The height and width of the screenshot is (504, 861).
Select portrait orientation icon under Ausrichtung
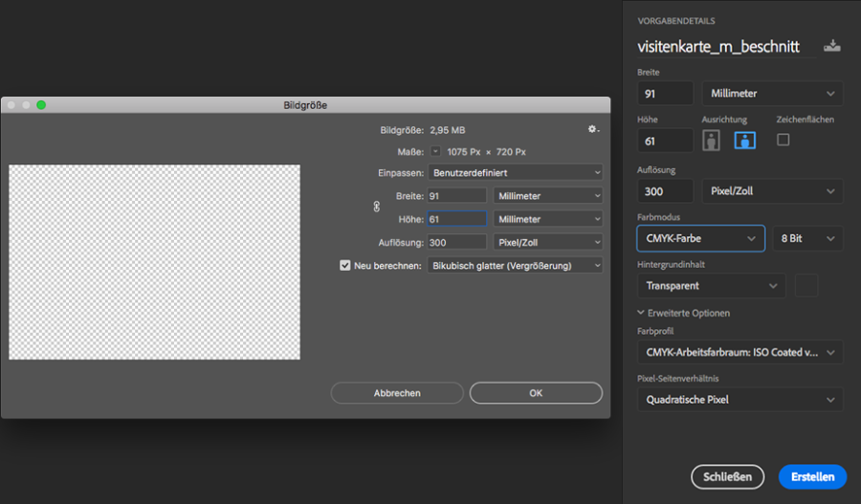click(711, 141)
